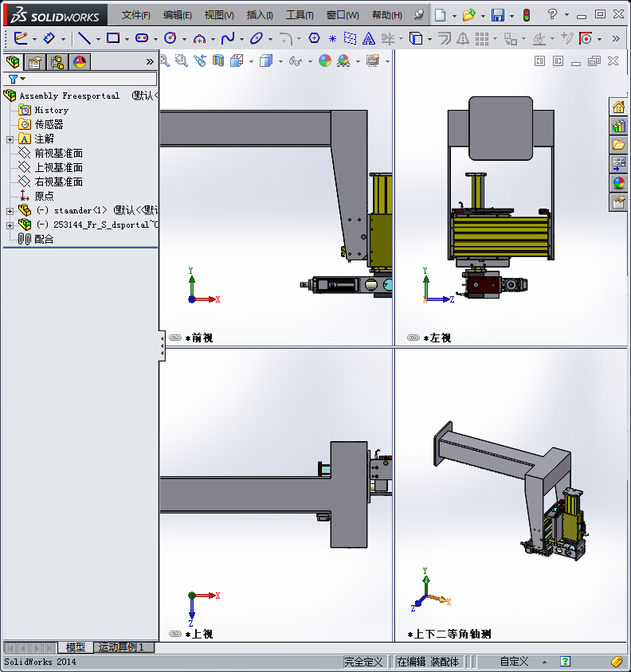The width and height of the screenshot is (631, 672).
Task: Open the View Orientation cube icon
Action: (237, 61)
